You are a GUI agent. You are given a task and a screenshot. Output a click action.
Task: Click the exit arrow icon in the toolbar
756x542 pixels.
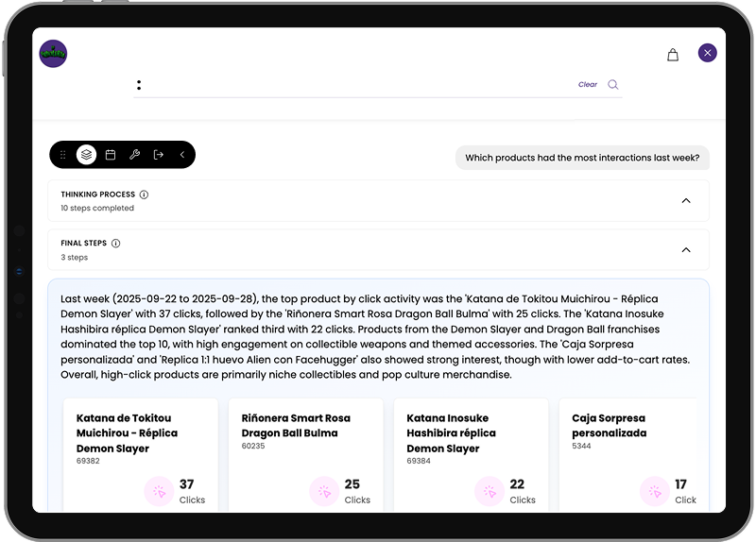click(x=158, y=155)
